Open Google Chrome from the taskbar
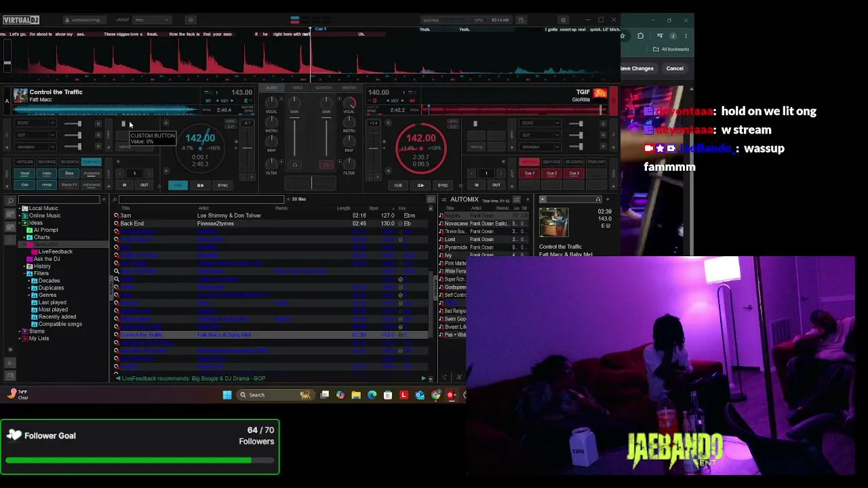This screenshot has height=488, width=868. point(435,395)
